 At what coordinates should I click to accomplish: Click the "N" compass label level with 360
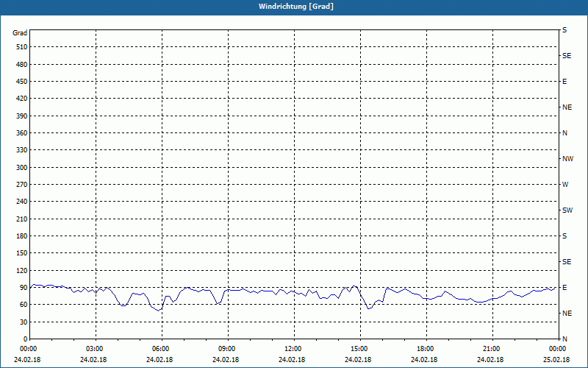(x=564, y=133)
